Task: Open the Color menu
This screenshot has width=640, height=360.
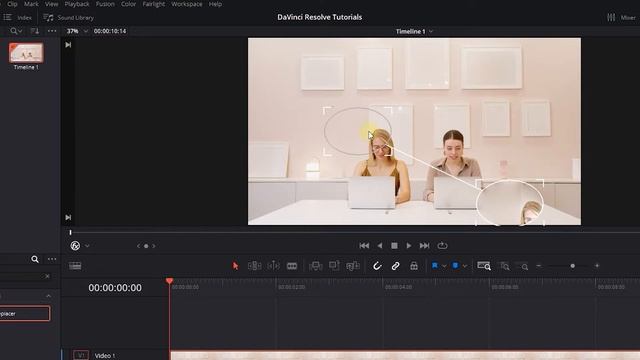Action: tap(128, 4)
